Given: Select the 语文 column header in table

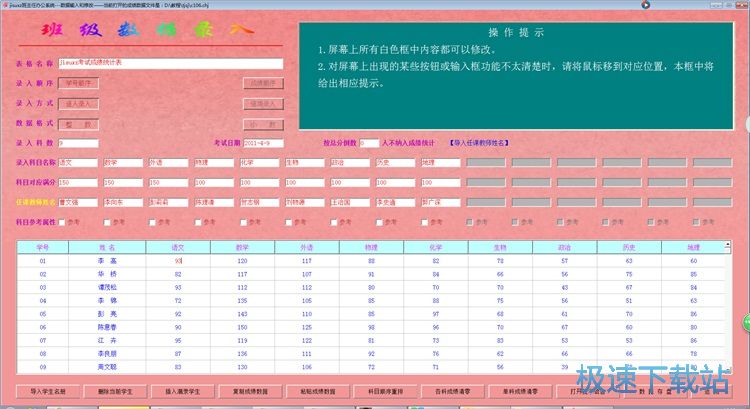Looking at the screenshot, I should coord(178,246).
